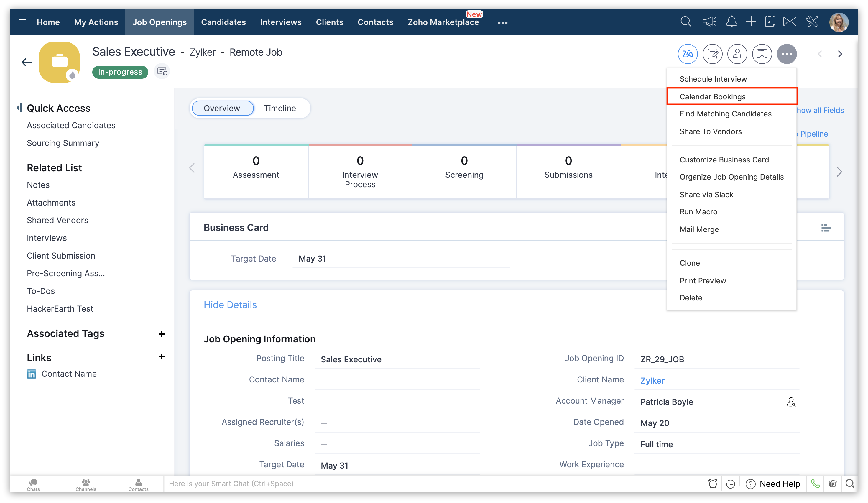Open Contacts in bottom bar
This screenshot has width=868, height=503.
(139, 484)
